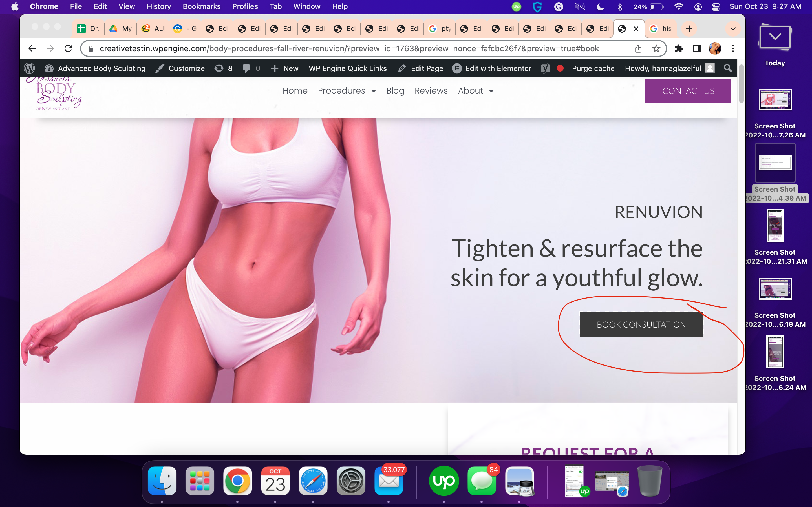Viewport: 812px width, 507px height.
Task: Open the updates icon showing 8
Action: (224, 68)
